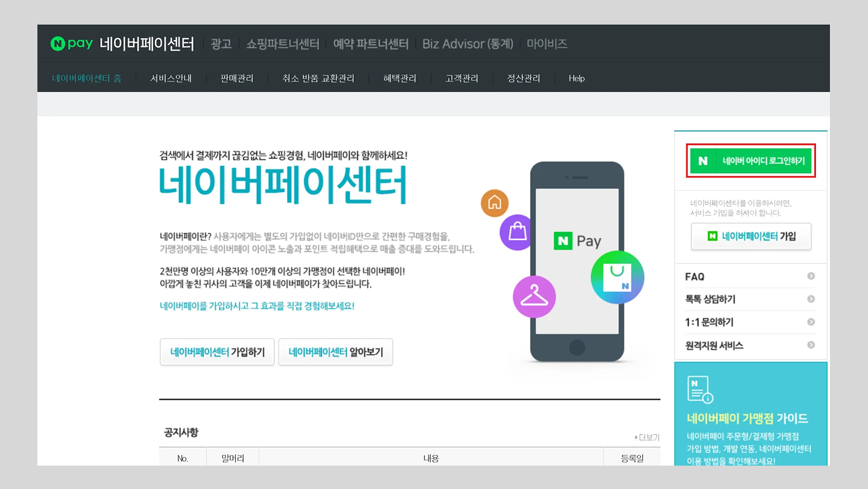The height and width of the screenshot is (489, 868).
Task: Select the 정산관리 menu
Action: [x=523, y=78]
